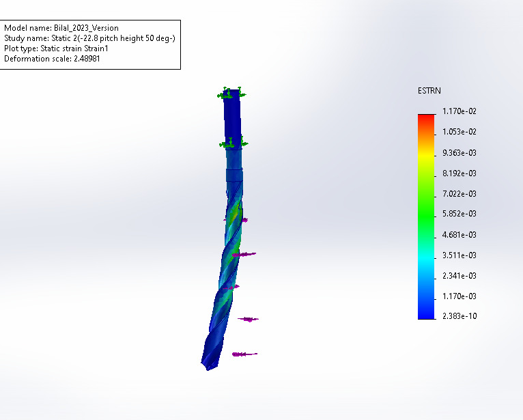The width and height of the screenshot is (523, 420).
Task: Click the legend value 4.681e-03
Action: point(460,235)
